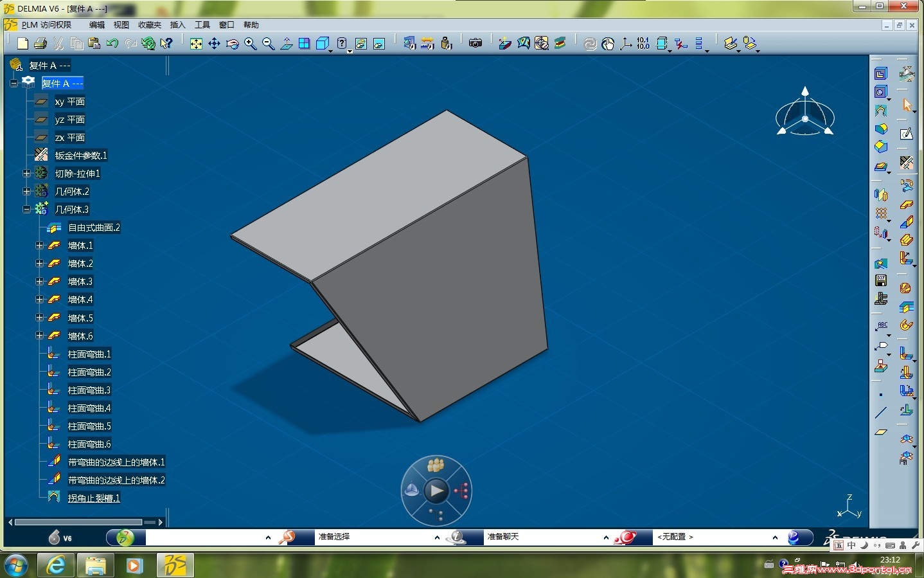Click the What's This help cursor icon

(x=166, y=43)
